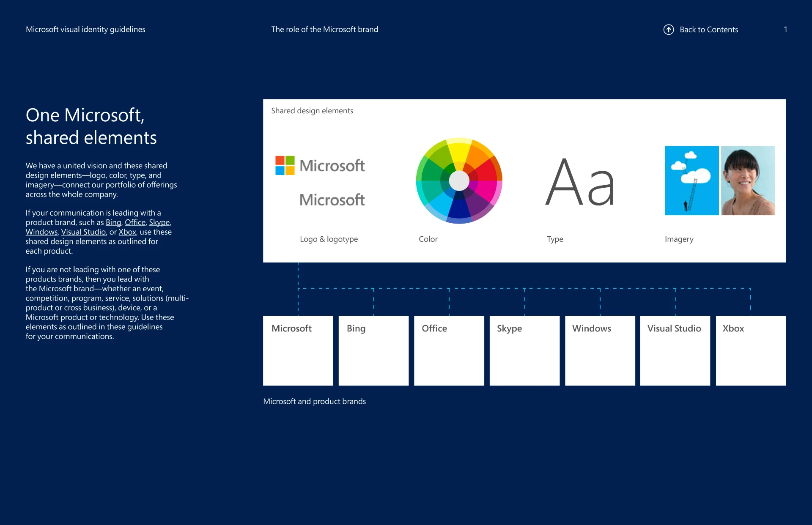Follow the Windows hyperlink in text
812x525 pixels.
pyautogui.click(x=41, y=232)
